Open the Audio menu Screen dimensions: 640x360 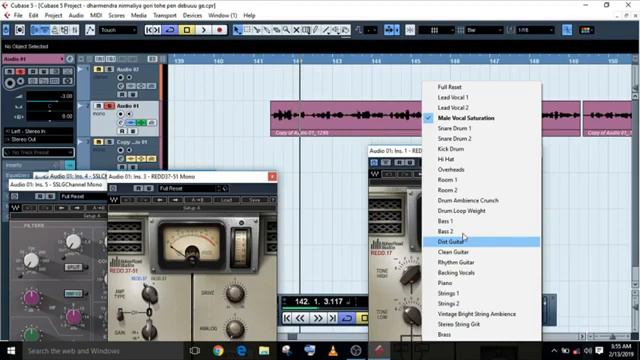(x=76, y=16)
